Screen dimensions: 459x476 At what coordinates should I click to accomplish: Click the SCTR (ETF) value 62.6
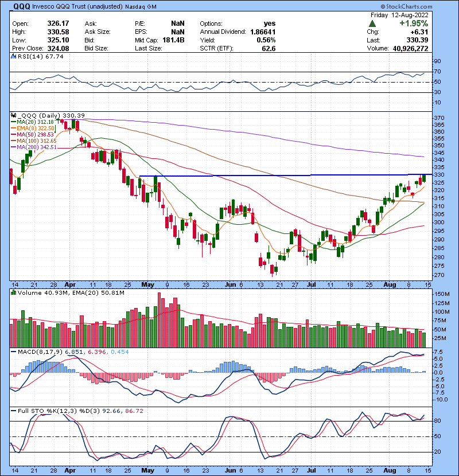coord(269,48)
